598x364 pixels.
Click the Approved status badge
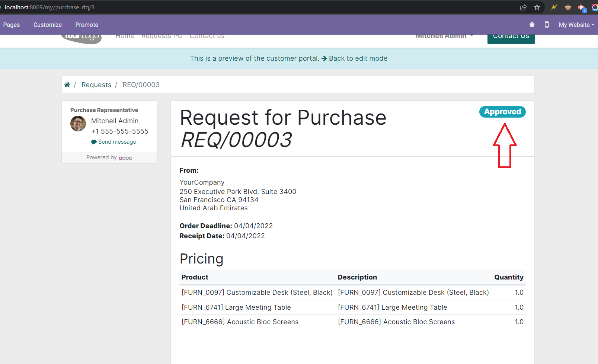click(502, 112)
